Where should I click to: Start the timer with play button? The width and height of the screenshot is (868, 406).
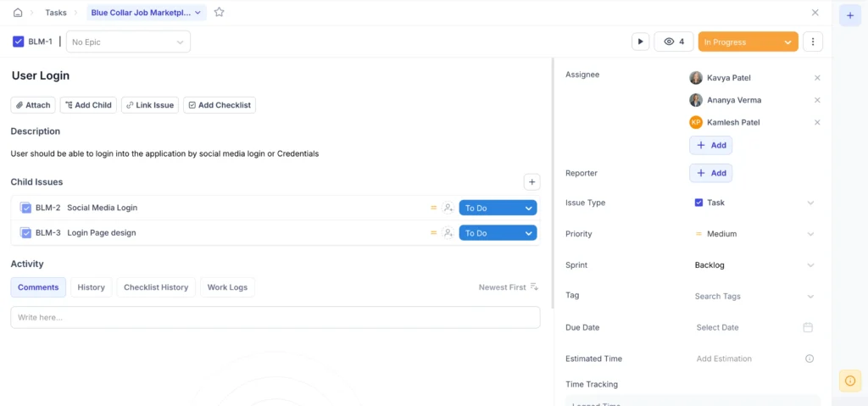click(640, 42)
